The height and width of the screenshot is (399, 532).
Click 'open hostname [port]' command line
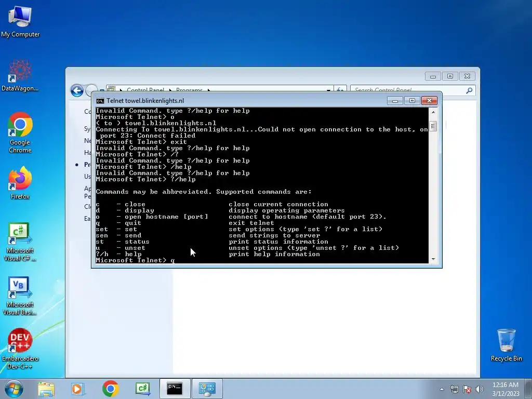152,217
